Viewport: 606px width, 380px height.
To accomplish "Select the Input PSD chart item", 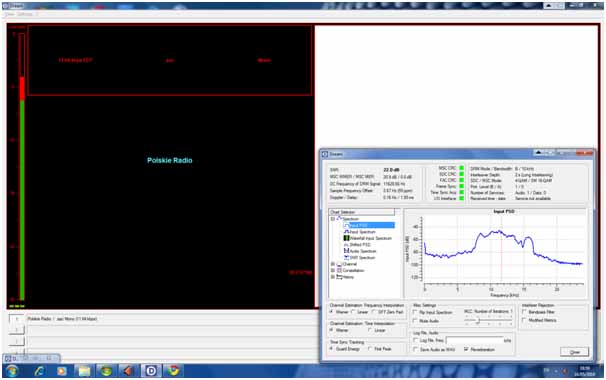I will coord(369,225).
